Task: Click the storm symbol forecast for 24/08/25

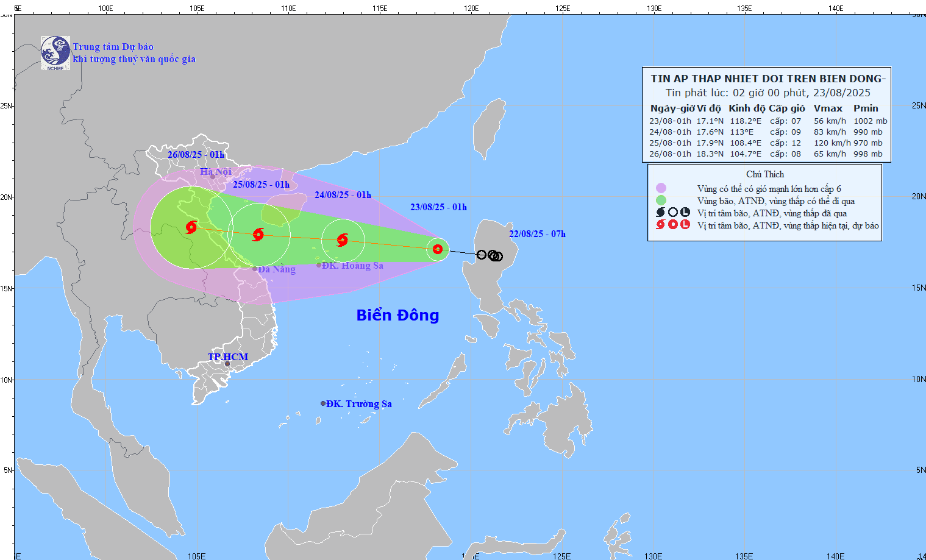Action: click(x=343, y=239)
